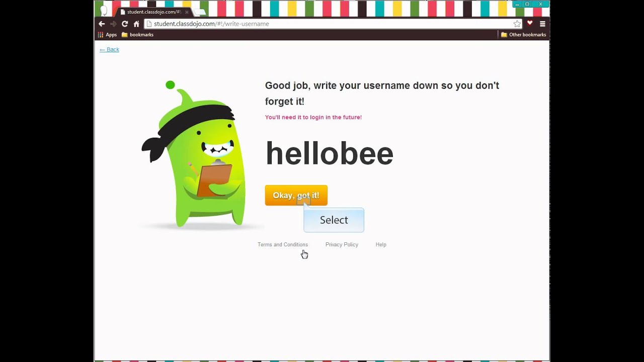Click the Back link on the page
The height and width of the screenshot is (362, 644).
[109, 49]
